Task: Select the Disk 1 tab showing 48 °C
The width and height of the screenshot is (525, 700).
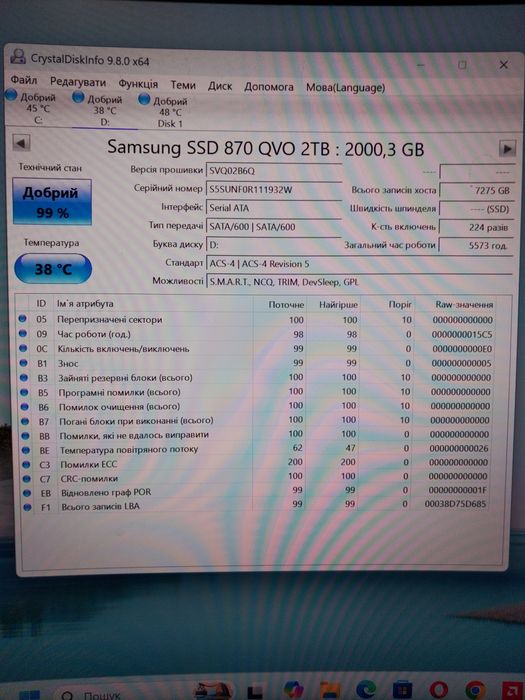Action: click(164, 112)
